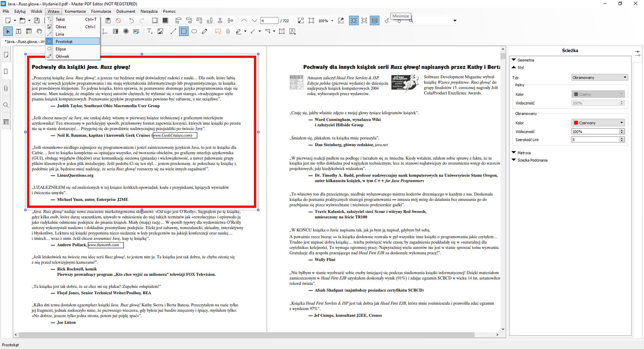Open the Komentarze menu
644x349 pixels.
click(75, 11)
